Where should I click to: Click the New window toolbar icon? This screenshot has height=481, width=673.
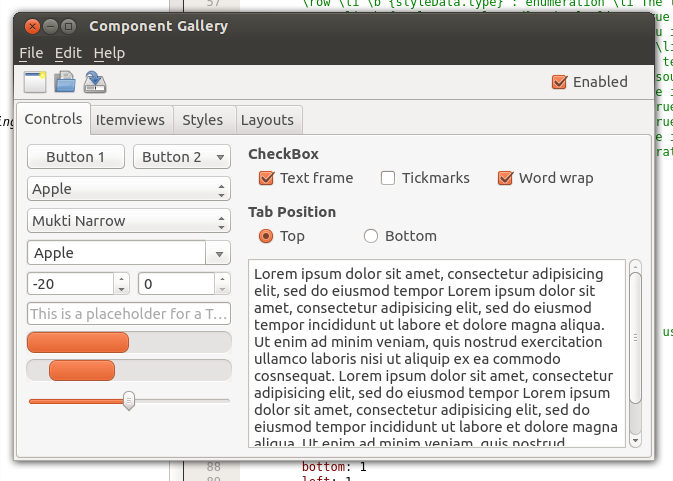click(35, 82)
